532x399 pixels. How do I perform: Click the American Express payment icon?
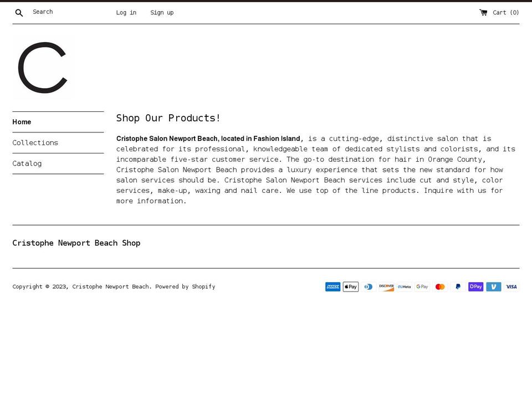(x=333, y=287)
